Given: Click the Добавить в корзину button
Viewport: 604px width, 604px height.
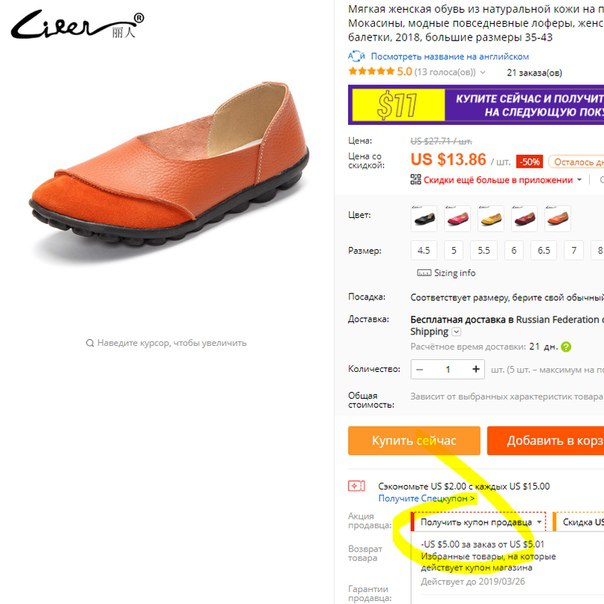Looking at the screenshot, I should tap(545, 441).
